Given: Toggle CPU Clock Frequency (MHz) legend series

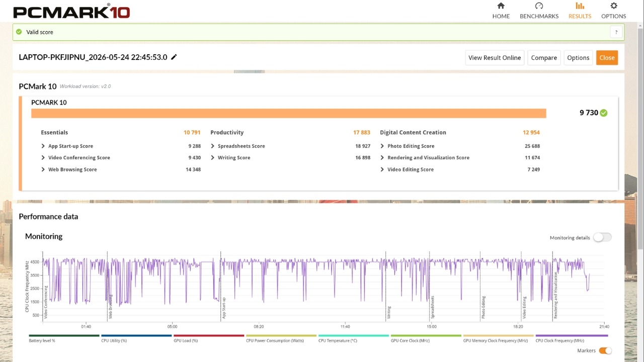Looking at the screenshot, I should pyautogui.click(x=572, y=338).
